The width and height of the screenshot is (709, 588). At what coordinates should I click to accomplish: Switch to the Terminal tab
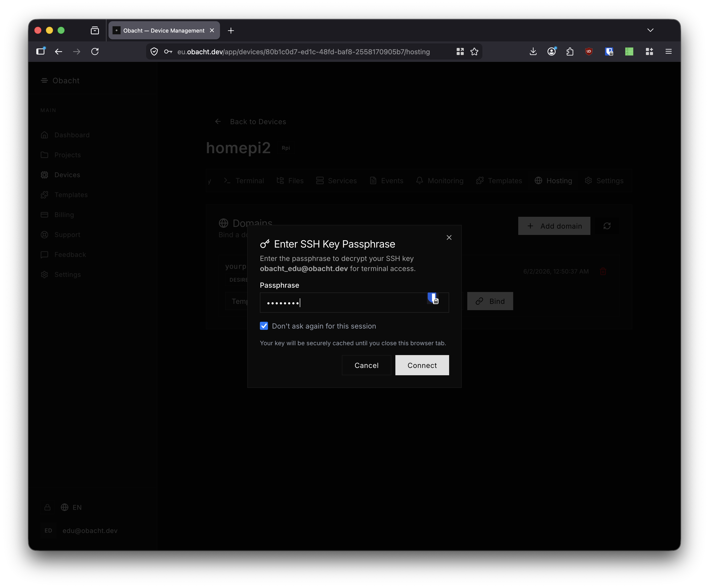pyautogui.click(x=244, y=181)
